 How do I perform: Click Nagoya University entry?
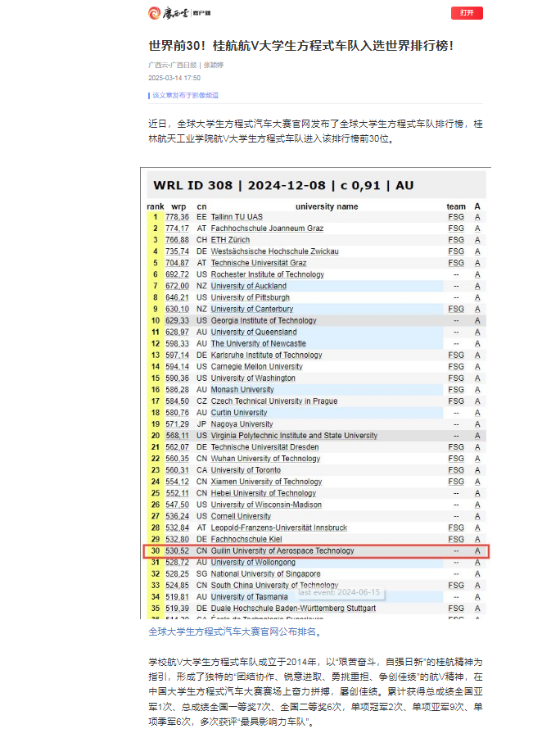[242, 424]
